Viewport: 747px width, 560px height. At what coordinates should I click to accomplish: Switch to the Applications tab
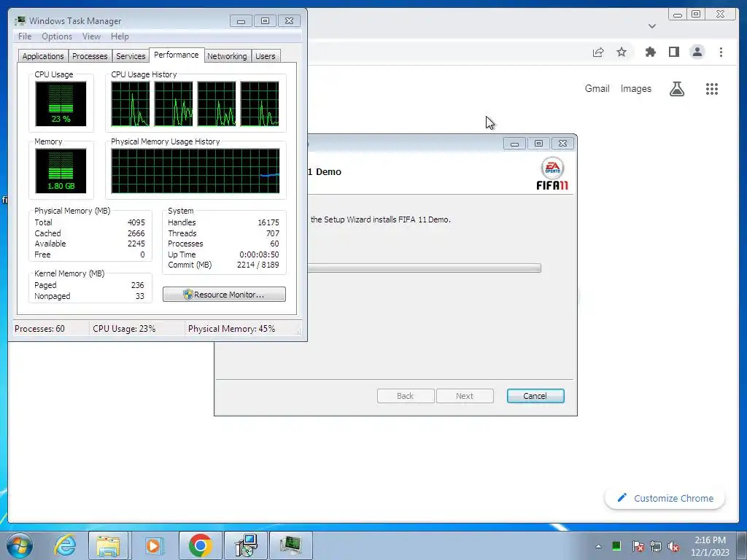coord(43,56)
